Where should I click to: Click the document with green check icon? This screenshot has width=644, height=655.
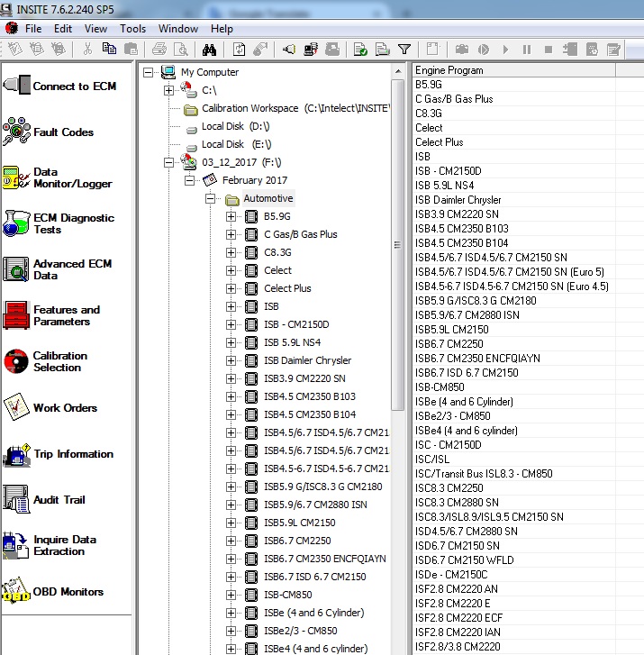tap(360, 50)
